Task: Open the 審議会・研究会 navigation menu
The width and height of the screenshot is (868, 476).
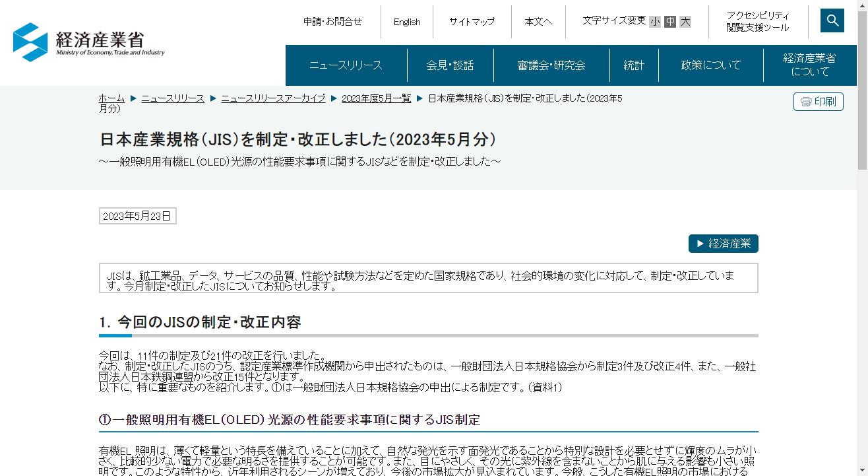Action: coord(551,65)
